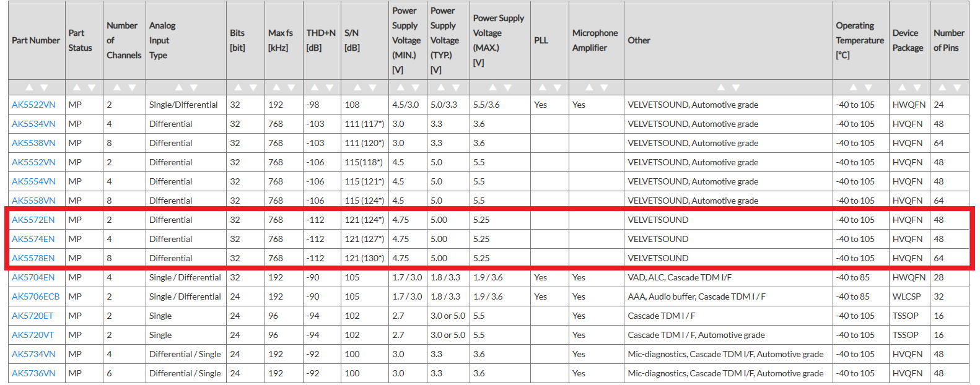Image resolution: width=980 pixels, height=385 pixels.
Task: Sort Power Supply Voltage (MAX.) descending
Action: click(x=508, y=87)
